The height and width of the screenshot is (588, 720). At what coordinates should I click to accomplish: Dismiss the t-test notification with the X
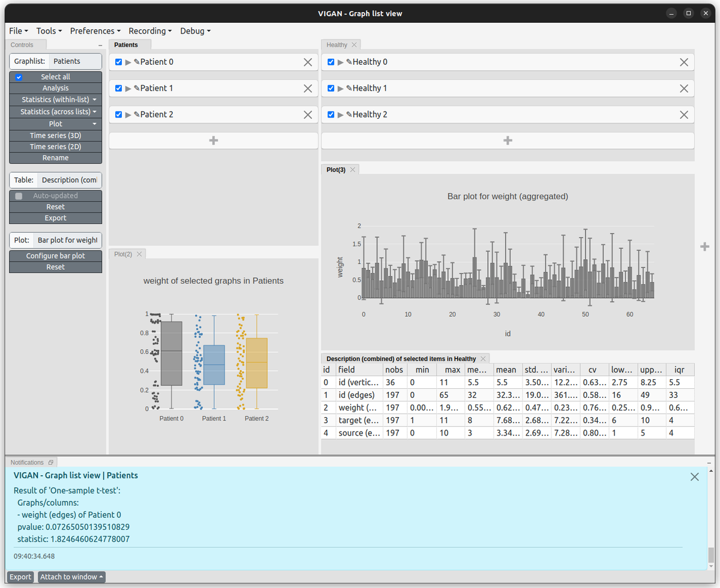coord(694,476)
